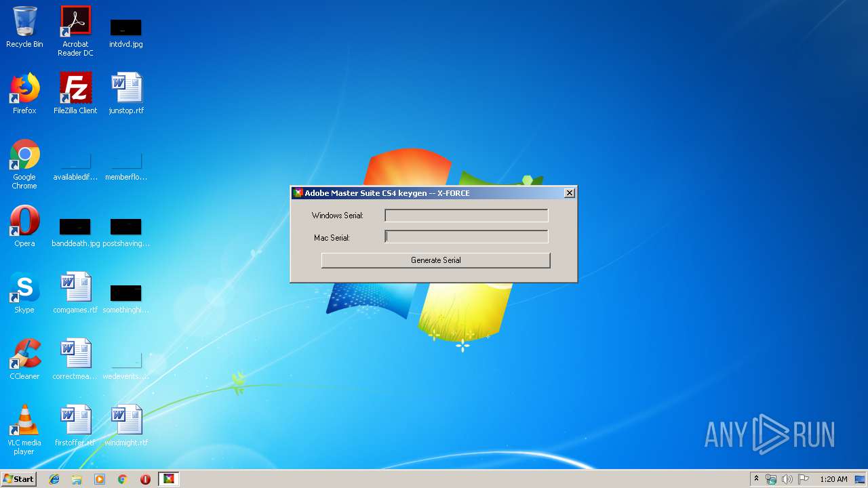Click the Generate Serial button

point(435,260)
